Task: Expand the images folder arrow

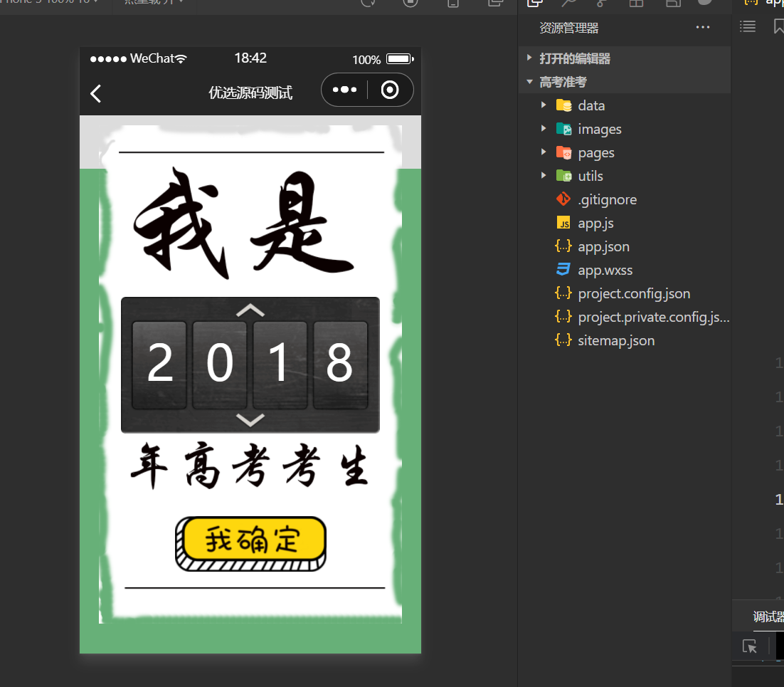Action: (544, 129)
